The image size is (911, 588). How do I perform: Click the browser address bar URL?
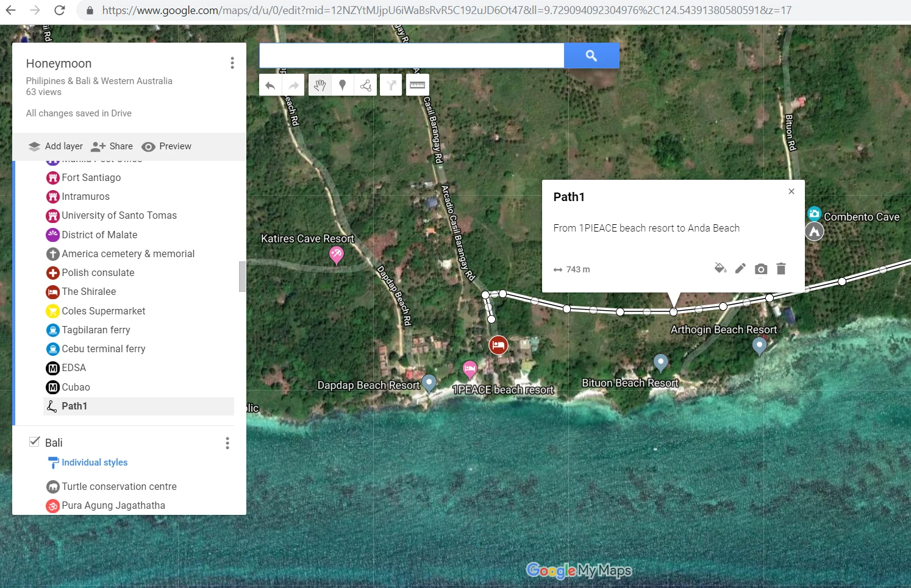446,10
